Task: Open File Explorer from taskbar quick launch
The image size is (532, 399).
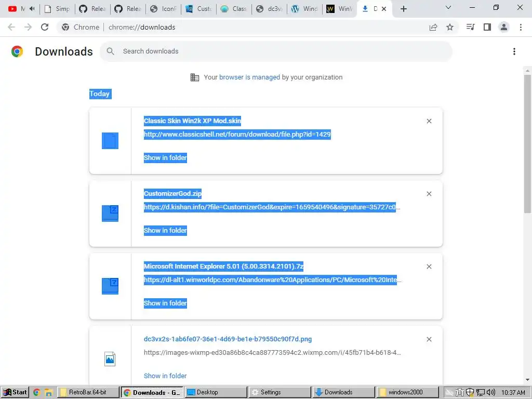Action: click(48, 393)
